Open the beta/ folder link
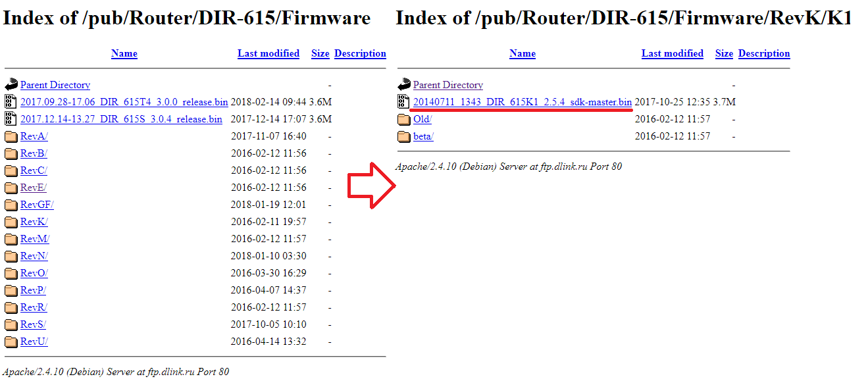 point(423,136)
